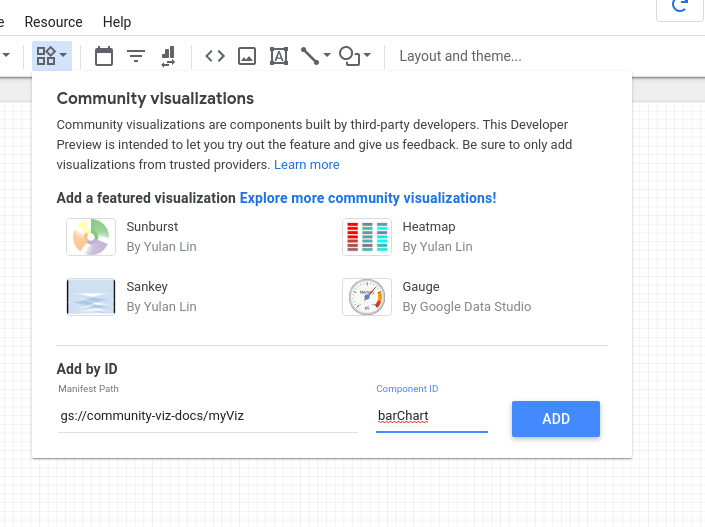Open the Resource menu
Screen dimensions: 705x527
pyautogui.click(x=53, y=21)
